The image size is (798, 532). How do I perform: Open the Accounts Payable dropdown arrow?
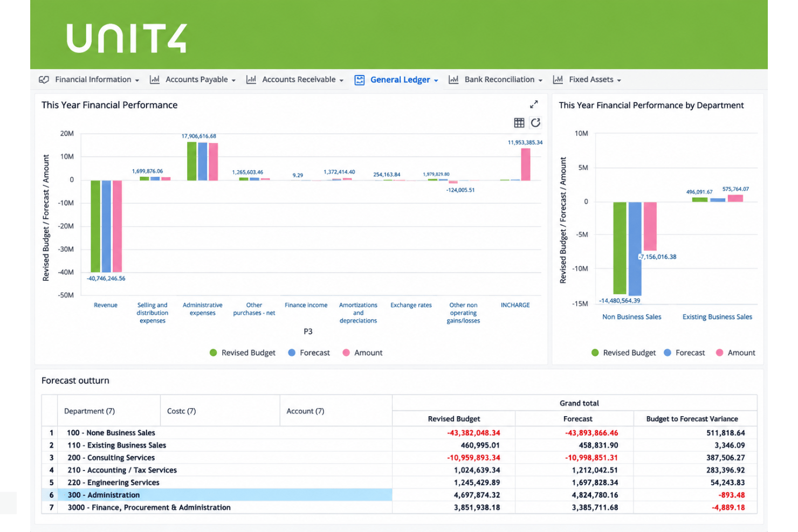click(233, 80)
